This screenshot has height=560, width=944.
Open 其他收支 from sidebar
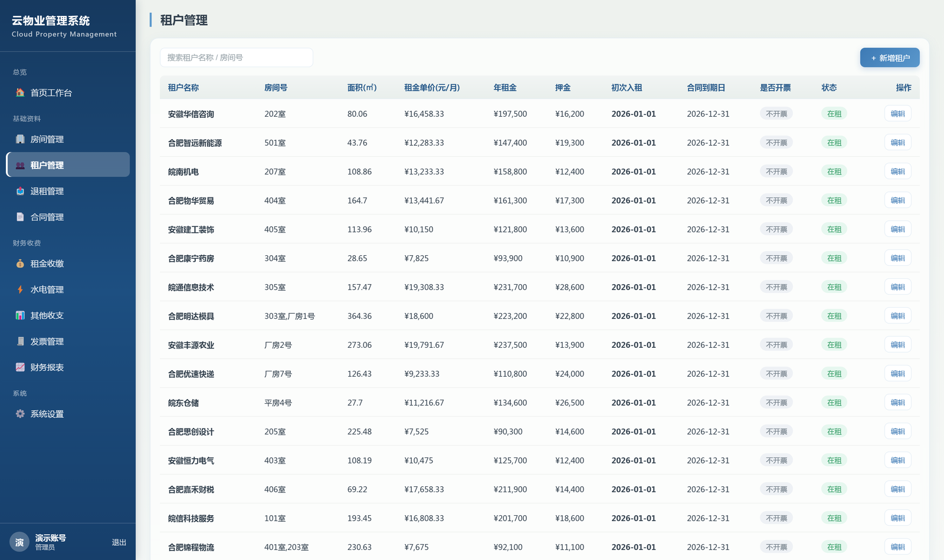pyautogui.click(x=68, y=315)
